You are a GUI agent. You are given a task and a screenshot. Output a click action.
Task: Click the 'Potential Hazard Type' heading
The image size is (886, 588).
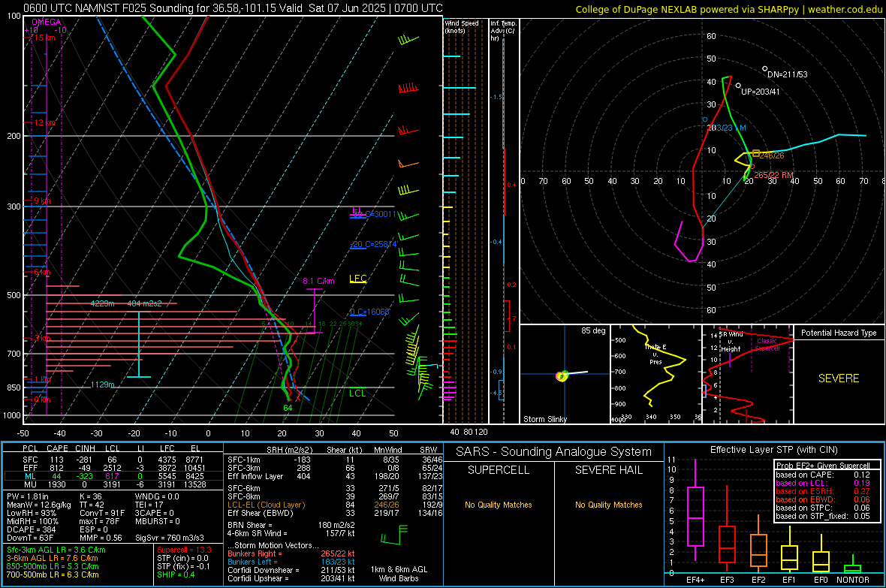pos(839,333)
